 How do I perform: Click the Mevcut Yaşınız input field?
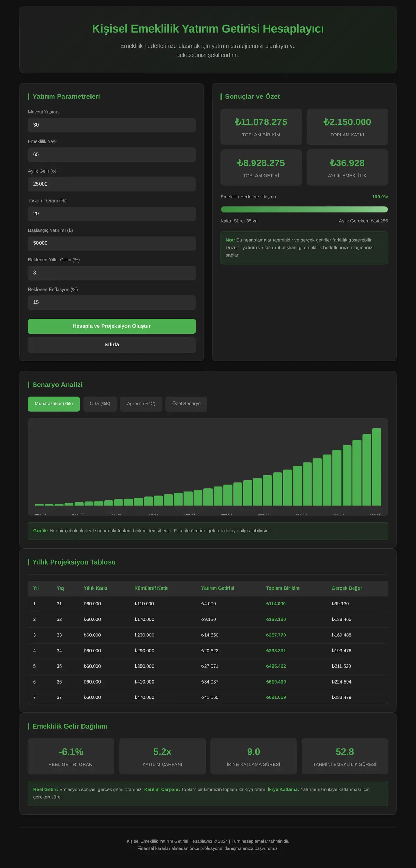[112, 125]
